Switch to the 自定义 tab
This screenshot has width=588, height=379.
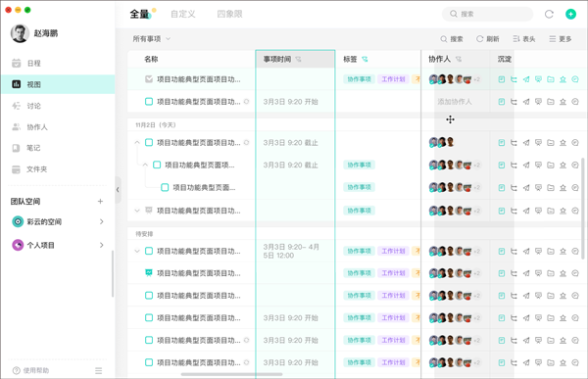182,15
